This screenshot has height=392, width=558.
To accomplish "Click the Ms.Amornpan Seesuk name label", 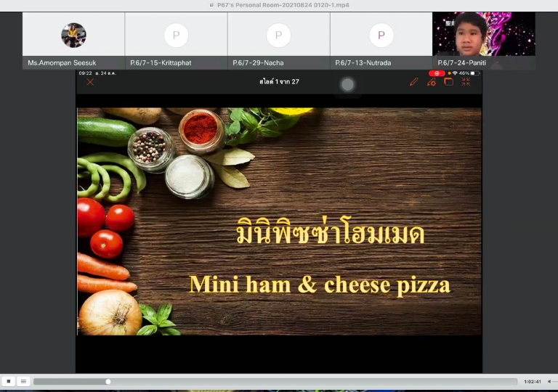I will [62, 63].
